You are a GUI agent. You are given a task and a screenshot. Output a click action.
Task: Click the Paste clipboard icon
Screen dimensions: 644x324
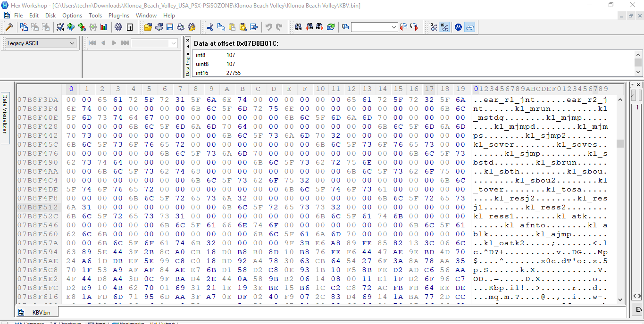pos(232,27)
